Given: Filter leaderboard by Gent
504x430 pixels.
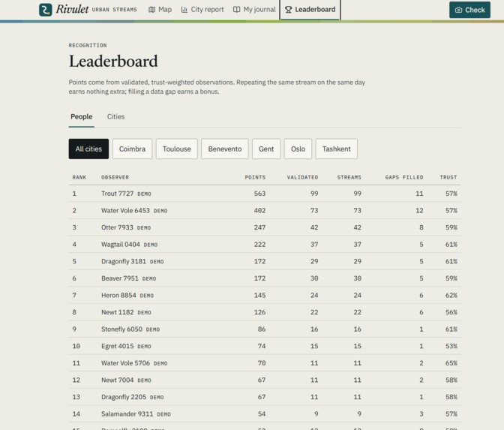Looking at the screenshot, I should 266,149.
